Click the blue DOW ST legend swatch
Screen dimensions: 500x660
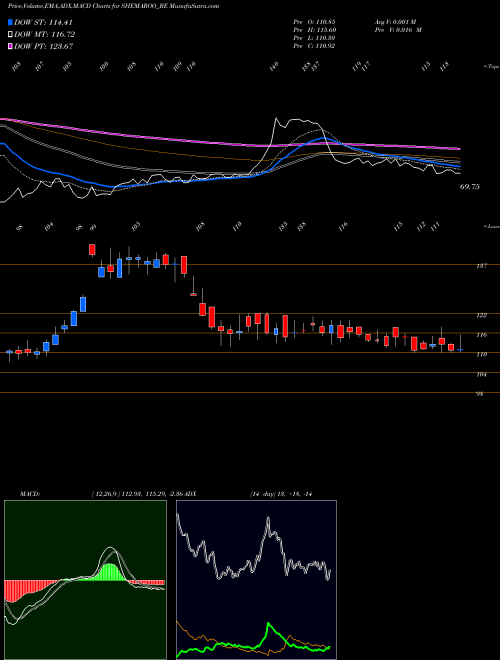click(x=10, y=23)
